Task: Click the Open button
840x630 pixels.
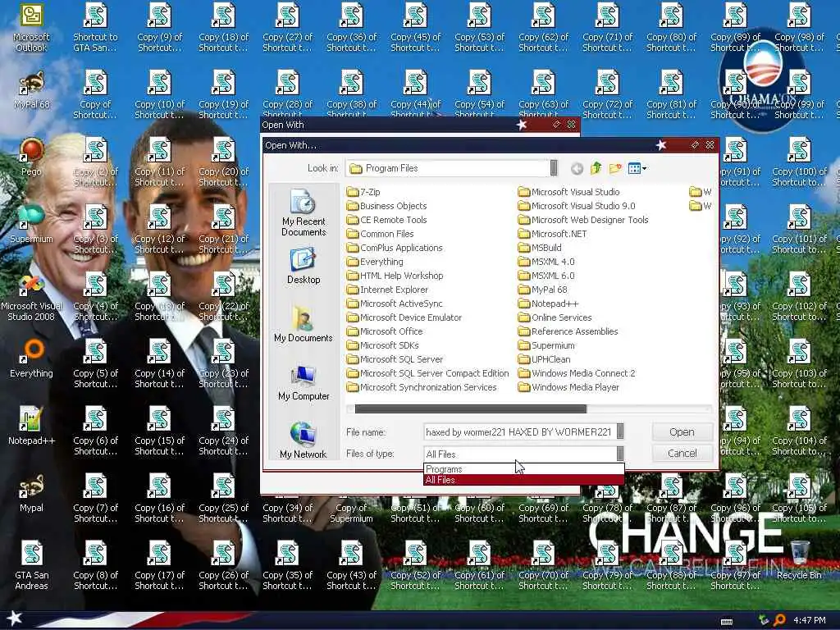Action: point(682,431)
